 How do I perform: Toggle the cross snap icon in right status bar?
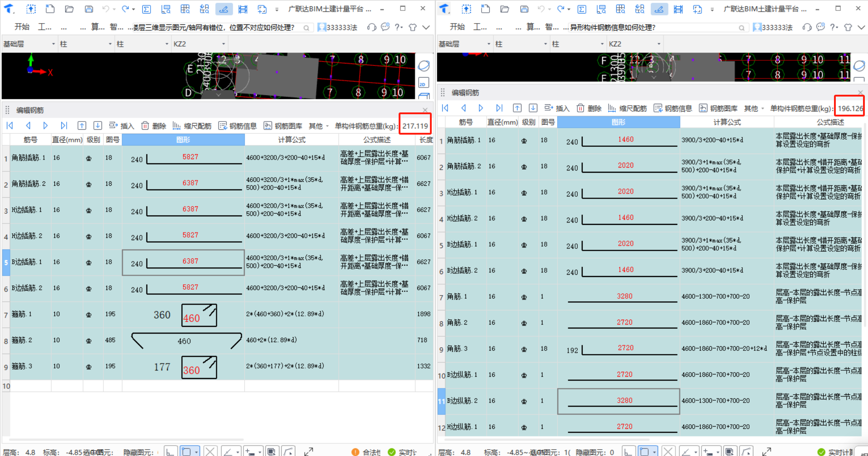click(x=668, y=451)
